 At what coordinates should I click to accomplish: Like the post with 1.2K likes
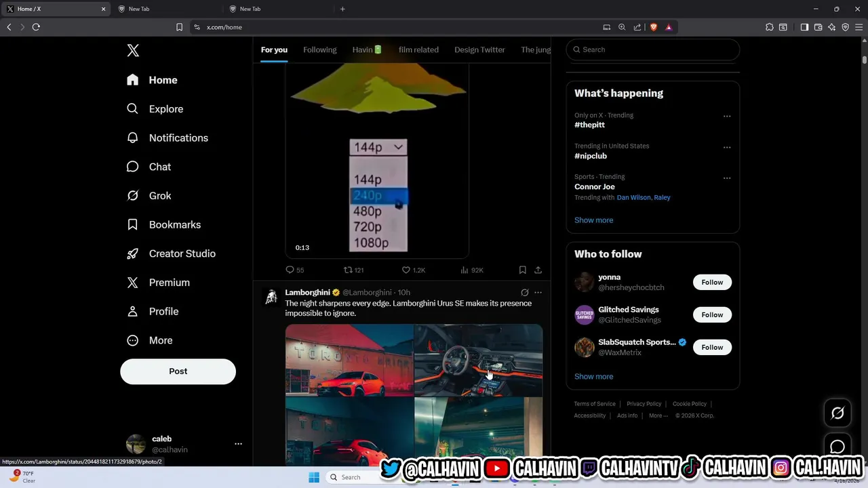(x=414, y=270)
